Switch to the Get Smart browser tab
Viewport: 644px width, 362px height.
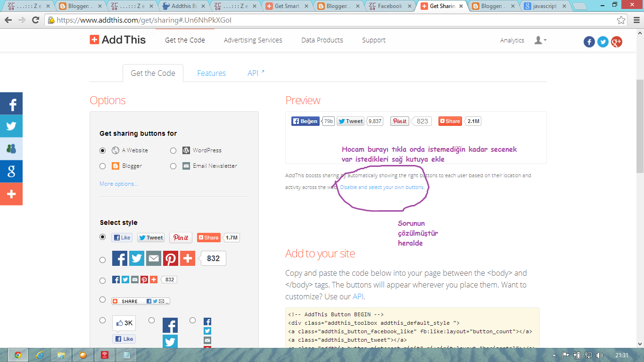point(286,6)
